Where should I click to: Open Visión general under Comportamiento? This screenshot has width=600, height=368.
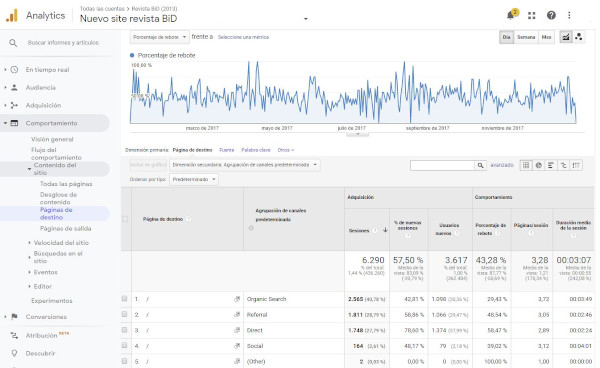point(52,139)
